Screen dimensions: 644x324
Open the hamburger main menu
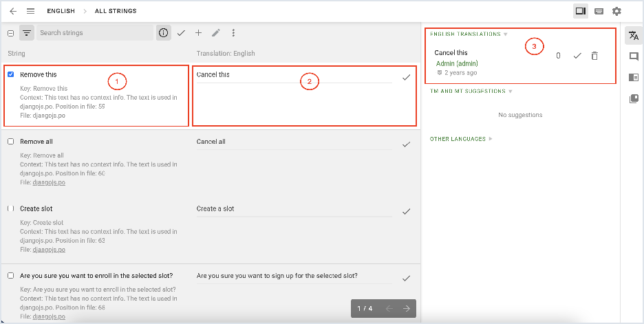click(30, 11)
